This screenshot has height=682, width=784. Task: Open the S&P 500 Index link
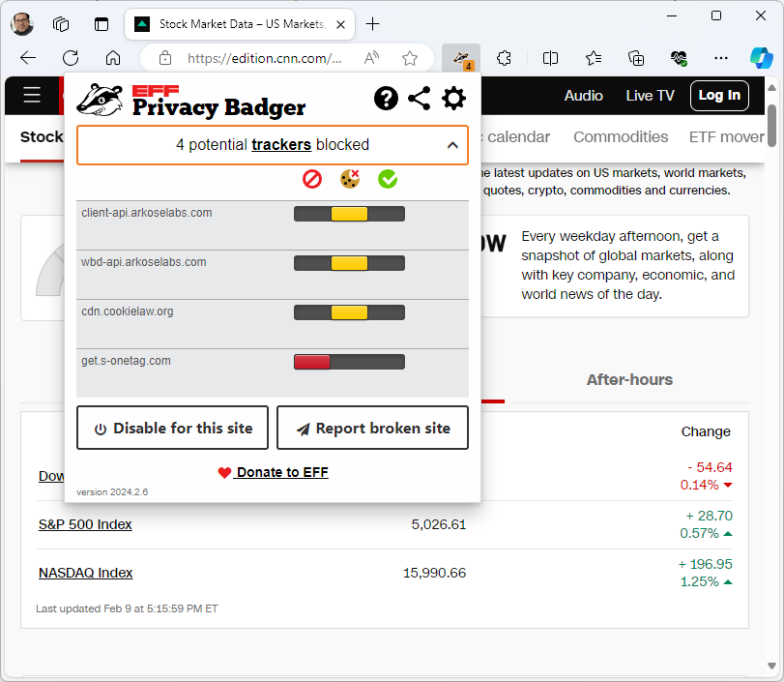[x=85, y=524]
